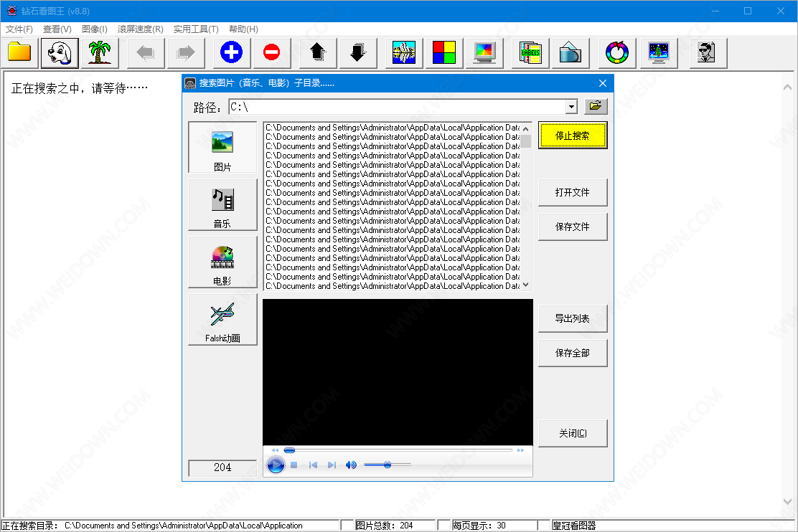Click result list scrollbar up arrow

[526, 128]
